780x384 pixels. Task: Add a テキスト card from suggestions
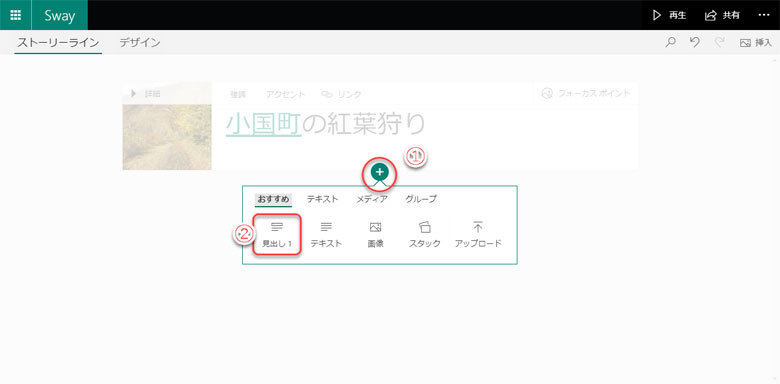click(326, 235)
